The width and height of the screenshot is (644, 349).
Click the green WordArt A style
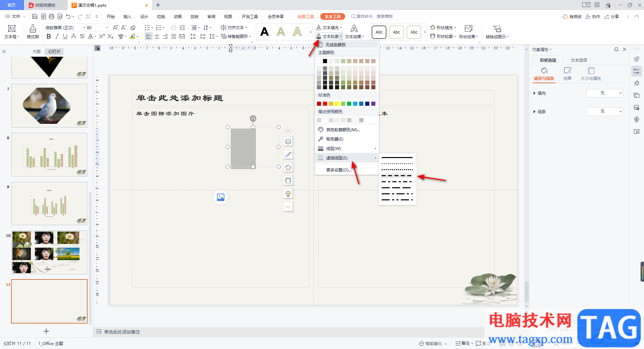click(281, 32)
